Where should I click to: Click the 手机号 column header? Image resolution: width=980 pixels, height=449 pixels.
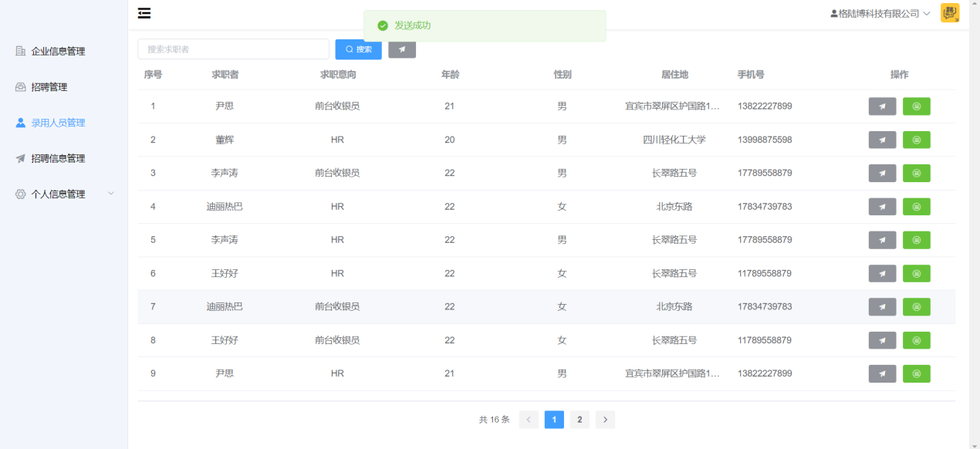(751, 75)
